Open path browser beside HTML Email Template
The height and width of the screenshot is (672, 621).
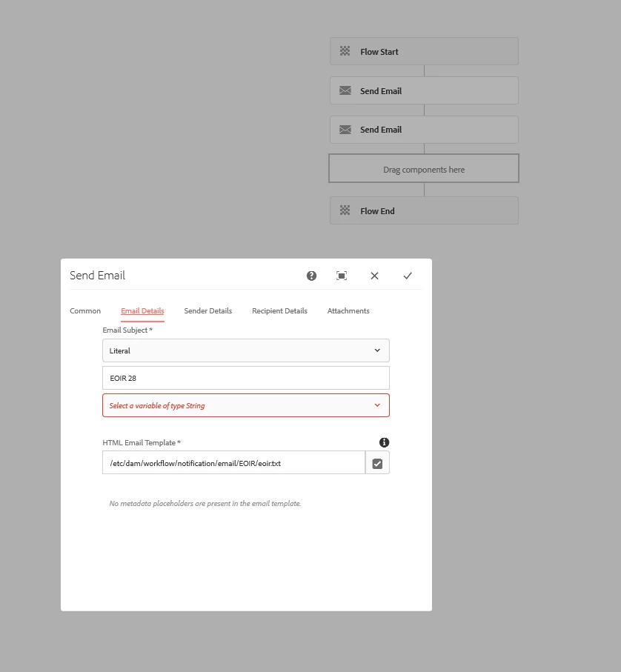(378, 463)
